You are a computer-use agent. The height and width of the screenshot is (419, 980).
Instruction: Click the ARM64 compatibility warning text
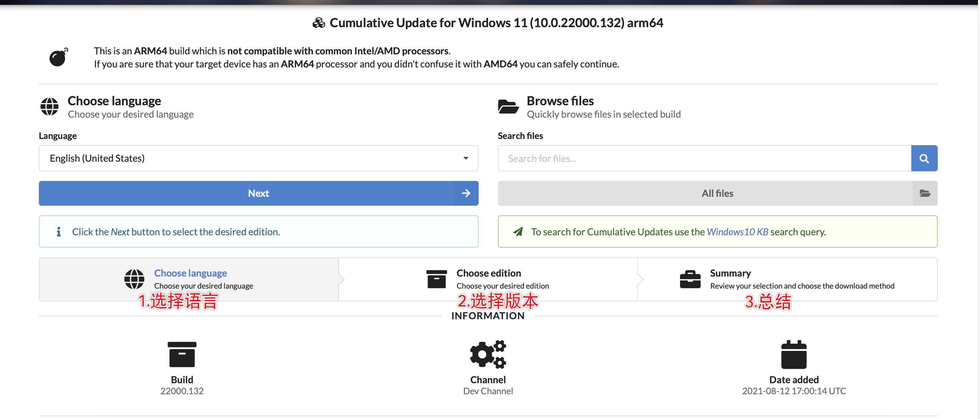[x=272, y=51]
